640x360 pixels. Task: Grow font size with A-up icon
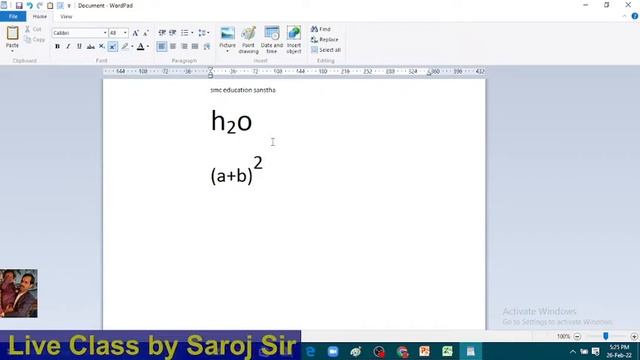pos(136,33)
